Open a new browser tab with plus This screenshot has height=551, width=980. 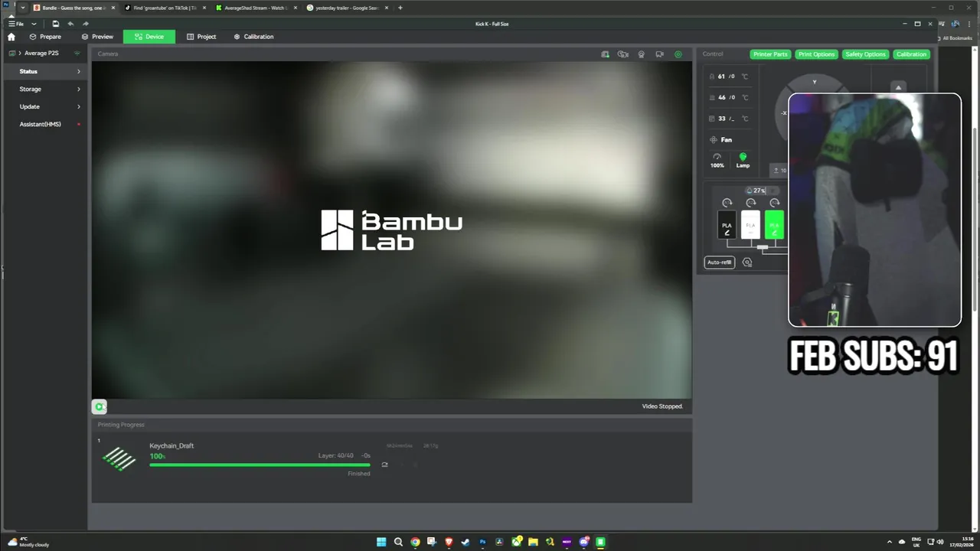(x=400, y=8)
